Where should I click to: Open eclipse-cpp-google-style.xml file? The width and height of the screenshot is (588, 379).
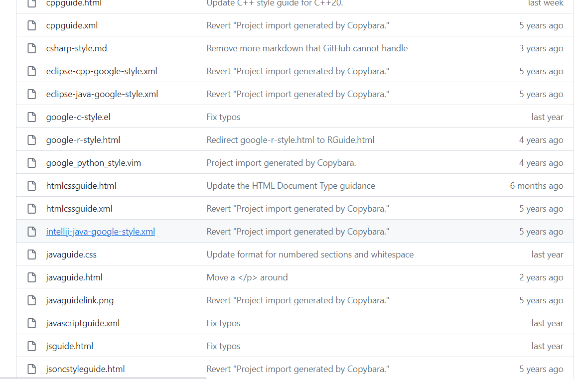coord(102,71)
